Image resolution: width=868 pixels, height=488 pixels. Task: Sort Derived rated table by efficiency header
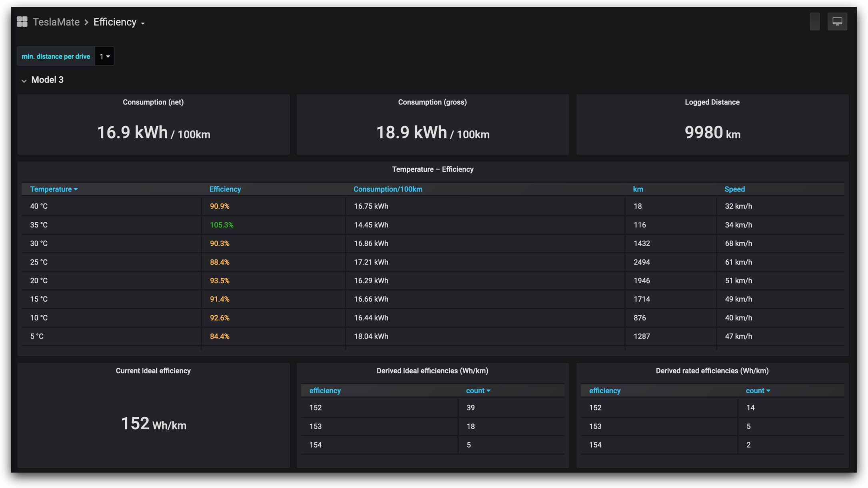[x=605, y=391]
